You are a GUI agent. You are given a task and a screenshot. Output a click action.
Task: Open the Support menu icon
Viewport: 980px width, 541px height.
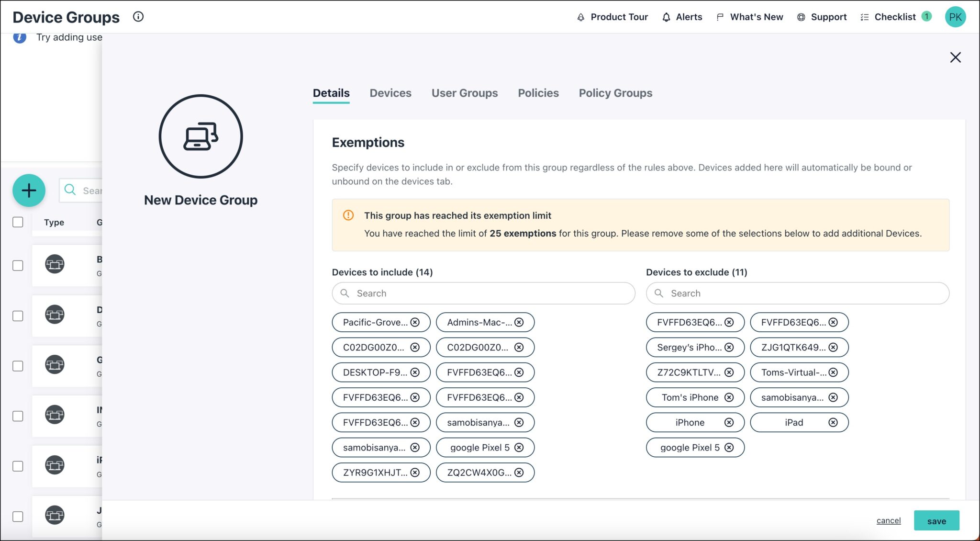tap(801, 17)
